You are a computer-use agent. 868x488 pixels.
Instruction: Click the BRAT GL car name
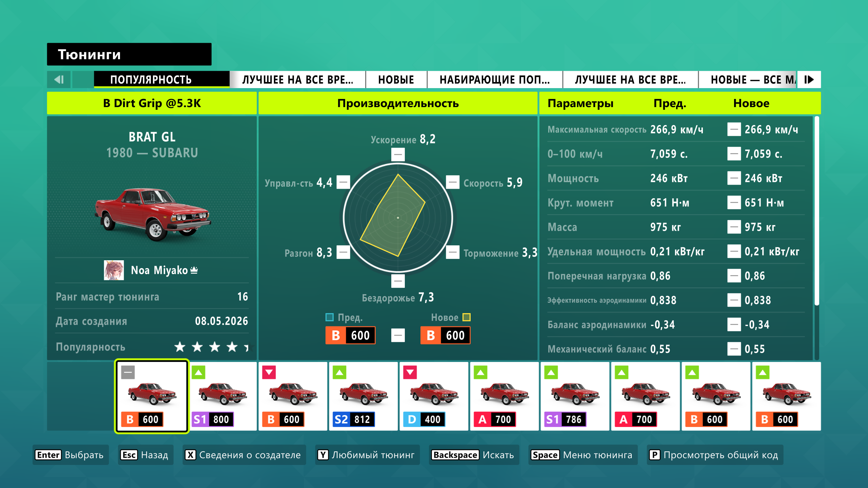click(x=152, y=137)
